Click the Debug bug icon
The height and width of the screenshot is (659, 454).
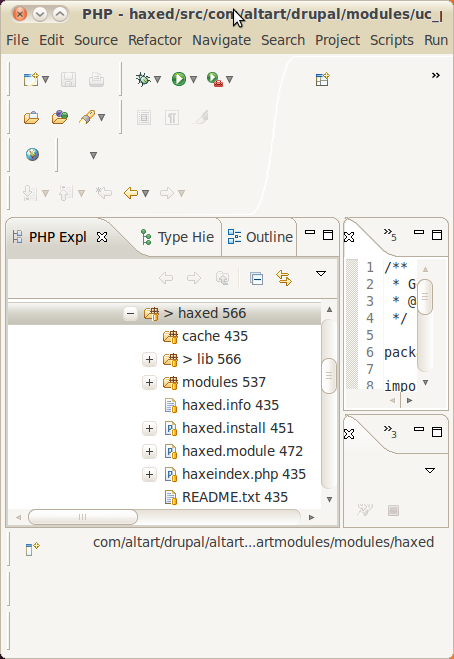pos(143,79)
